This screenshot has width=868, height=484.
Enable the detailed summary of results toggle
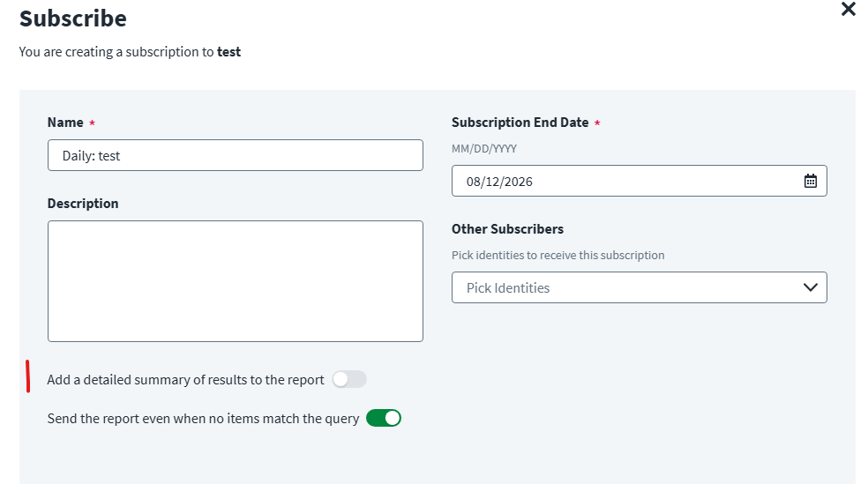click(349, 380)
